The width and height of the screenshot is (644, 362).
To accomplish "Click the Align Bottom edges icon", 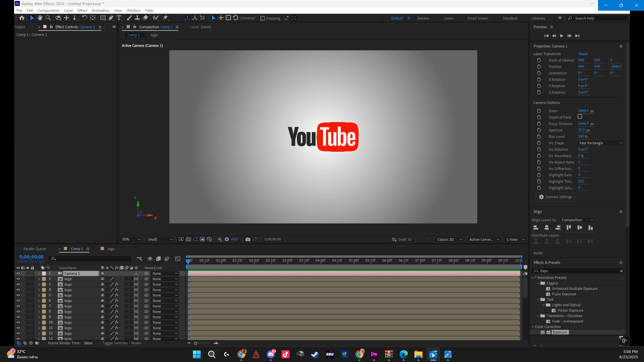I will pyautogui.click(x=590, y=227).
